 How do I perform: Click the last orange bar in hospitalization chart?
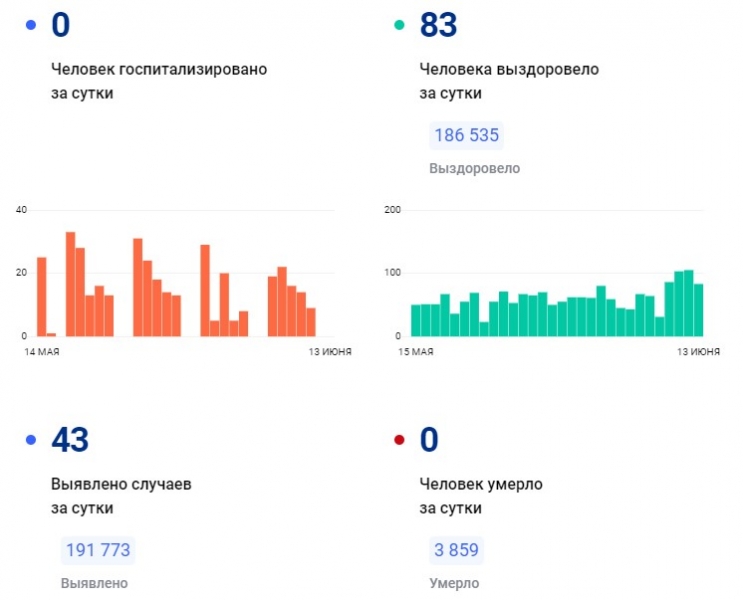(x=311, y=321)
